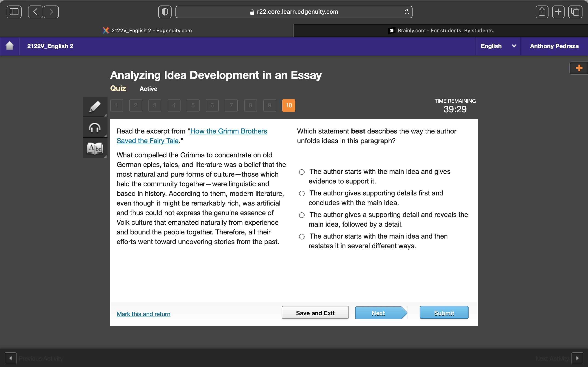The image size is (588, 367).
Task: Click the orange plus side panel icon
Action: (x=579, y=68)
